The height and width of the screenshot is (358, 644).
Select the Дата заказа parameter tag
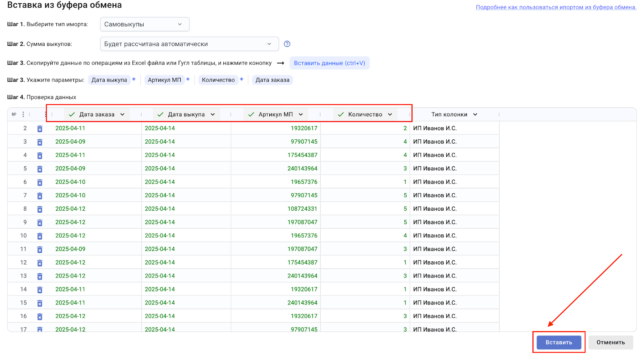(272, 80)
